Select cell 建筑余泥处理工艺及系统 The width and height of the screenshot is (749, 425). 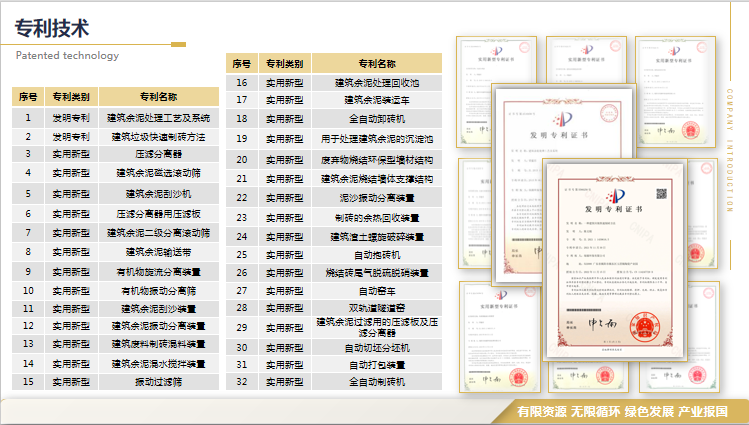coord(159,118)
